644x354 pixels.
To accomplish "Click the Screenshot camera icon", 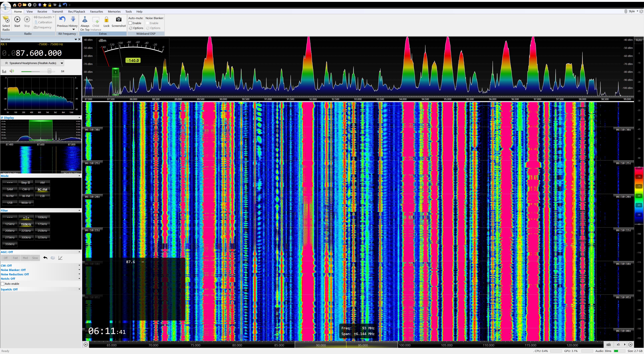I will click(119, 19).
